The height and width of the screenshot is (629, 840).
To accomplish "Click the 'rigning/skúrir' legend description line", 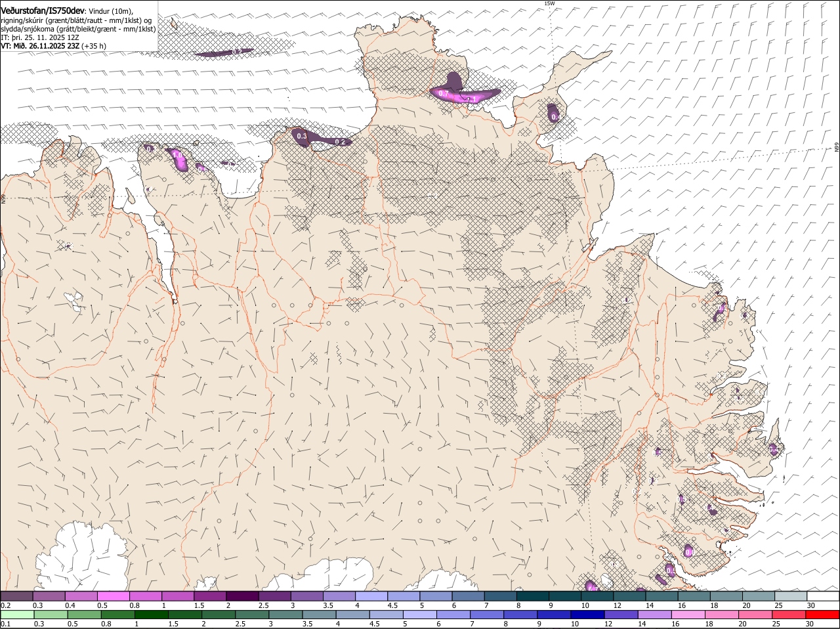I will click(75, 20).
